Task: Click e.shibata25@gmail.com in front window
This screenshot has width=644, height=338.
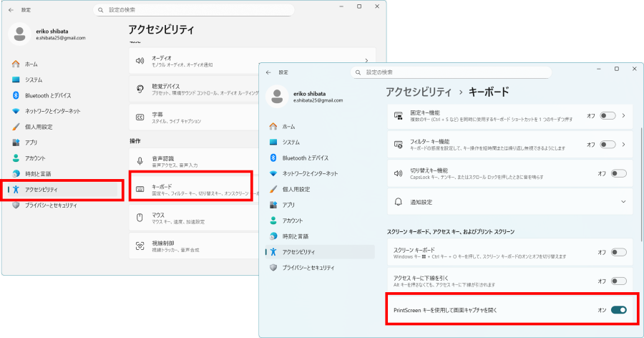Action: tap(318, 100)
